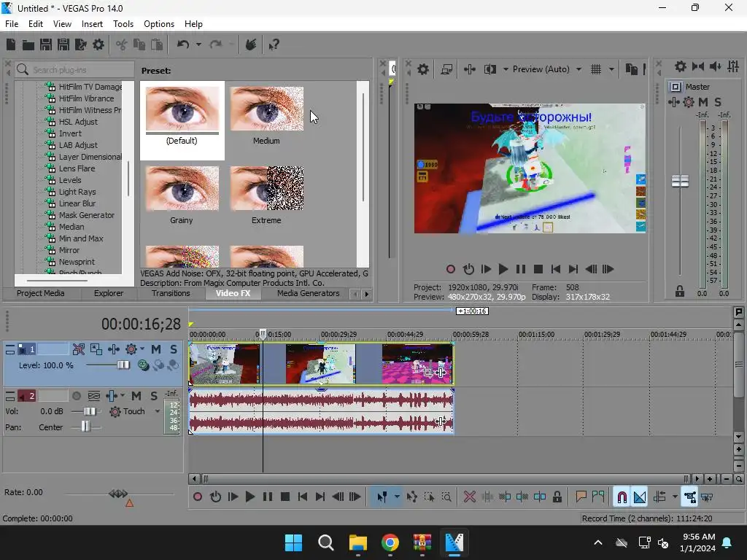Click the What's This help icon
The image size is (747, 560).
click(x=274, y=44)
